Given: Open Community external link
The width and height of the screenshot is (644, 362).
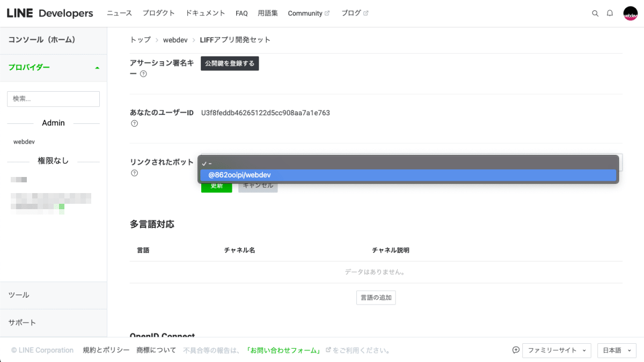Looking at the screenshot, I should pos(309,13).
